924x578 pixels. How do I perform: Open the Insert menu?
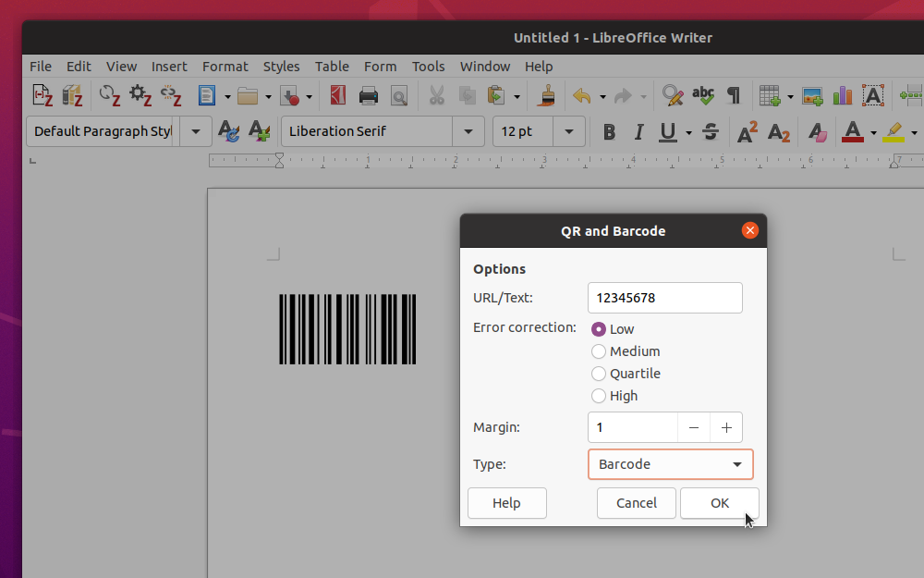[169, 66]
